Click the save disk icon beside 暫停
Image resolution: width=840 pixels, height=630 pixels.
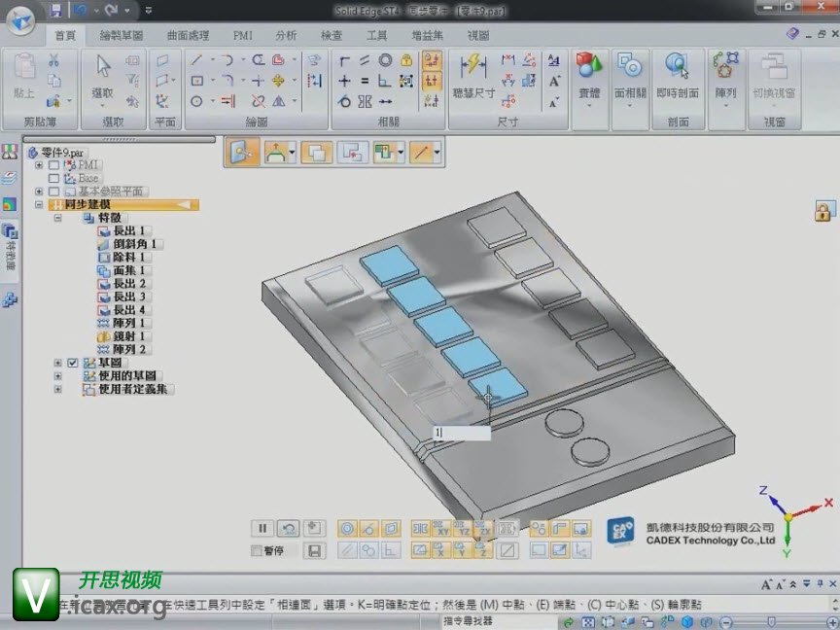314,551
